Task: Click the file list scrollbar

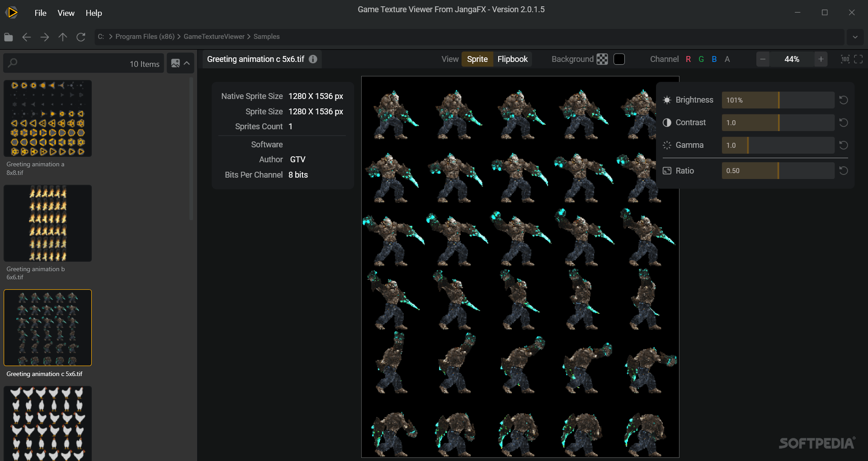Action: (191, 149)
